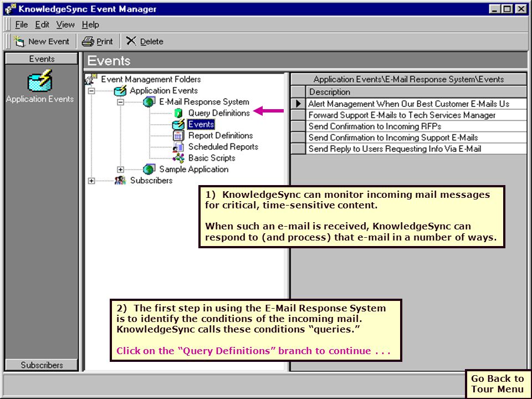Click the Query Definitions green icon
The image size is (532, 399).
click(x=178, y=113)
